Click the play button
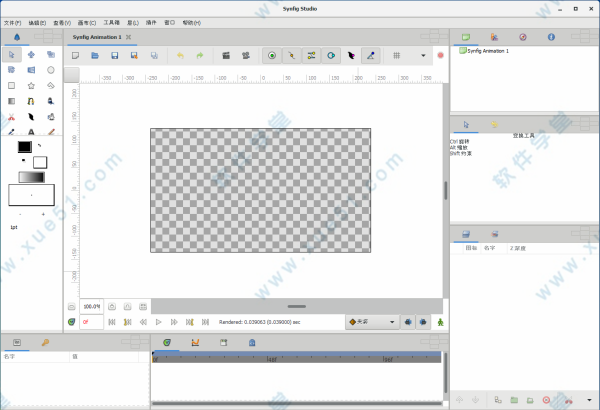The image size is (600, 410). (158, 322)
